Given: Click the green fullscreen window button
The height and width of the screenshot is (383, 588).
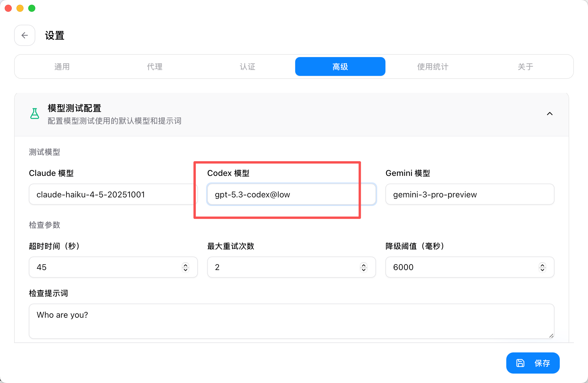Looking at the screenshot, I should pyautogui.click(x=32, y=8).
